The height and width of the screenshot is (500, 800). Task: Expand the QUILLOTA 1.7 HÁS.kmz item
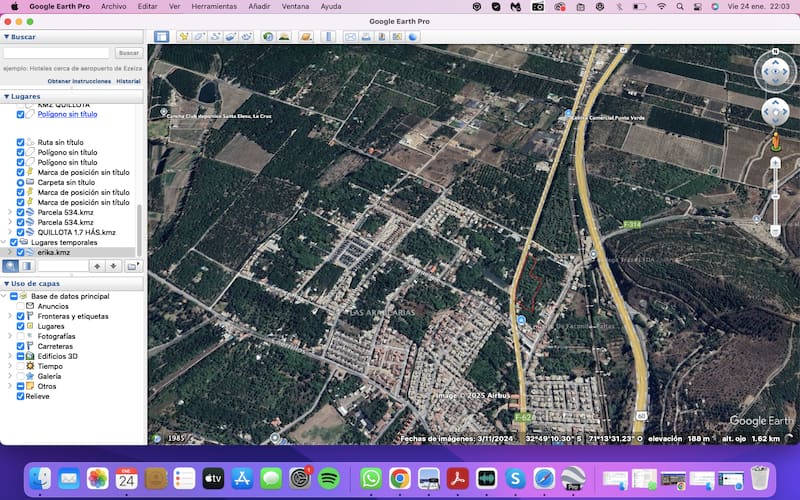point(10,232)
